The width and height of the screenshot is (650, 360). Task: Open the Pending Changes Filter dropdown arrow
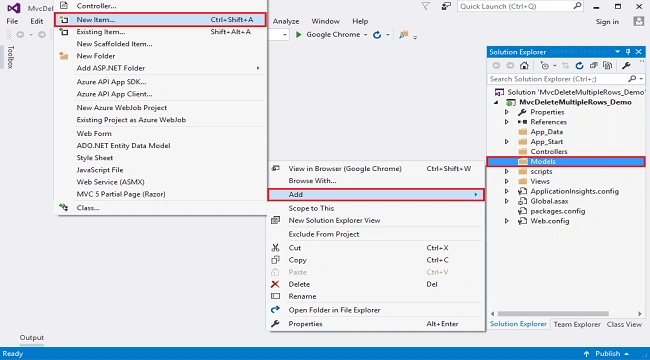coord(555,66)
